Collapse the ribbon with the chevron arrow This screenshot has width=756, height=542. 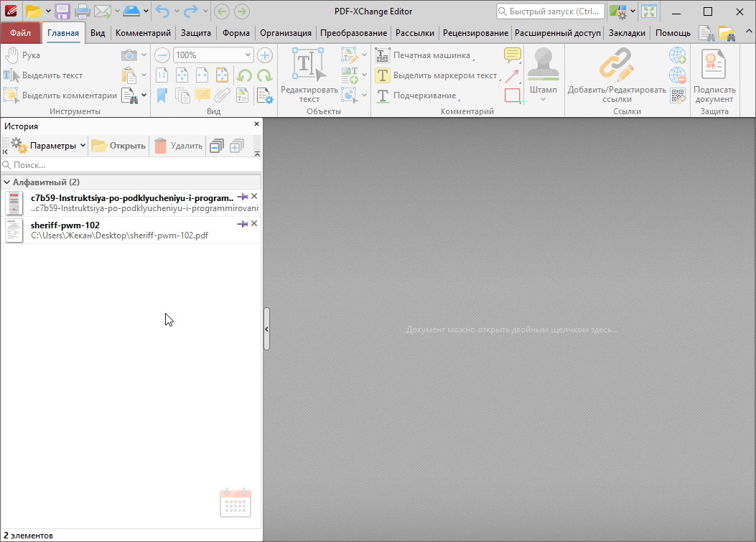748,32
